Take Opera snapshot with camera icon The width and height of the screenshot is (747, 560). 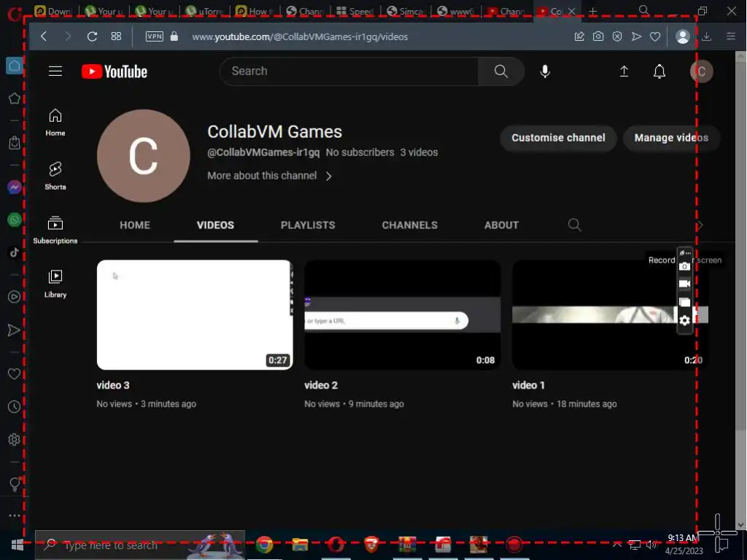click(598, 36)
